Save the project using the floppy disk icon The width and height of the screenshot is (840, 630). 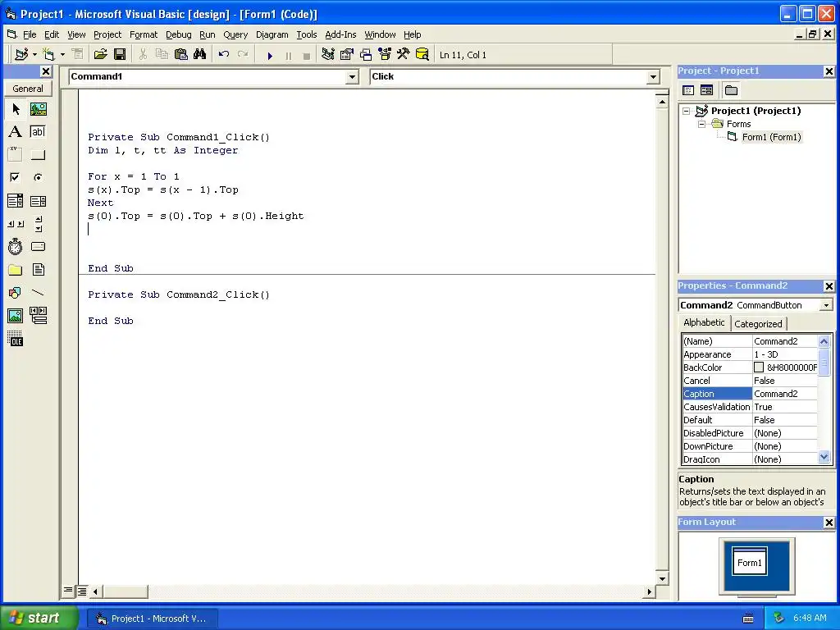pos(120,55)
